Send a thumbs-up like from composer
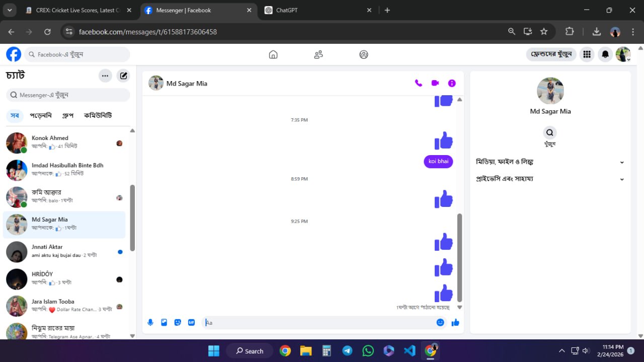The height and width of the screenshot is (362, 644). pos(455,322)
